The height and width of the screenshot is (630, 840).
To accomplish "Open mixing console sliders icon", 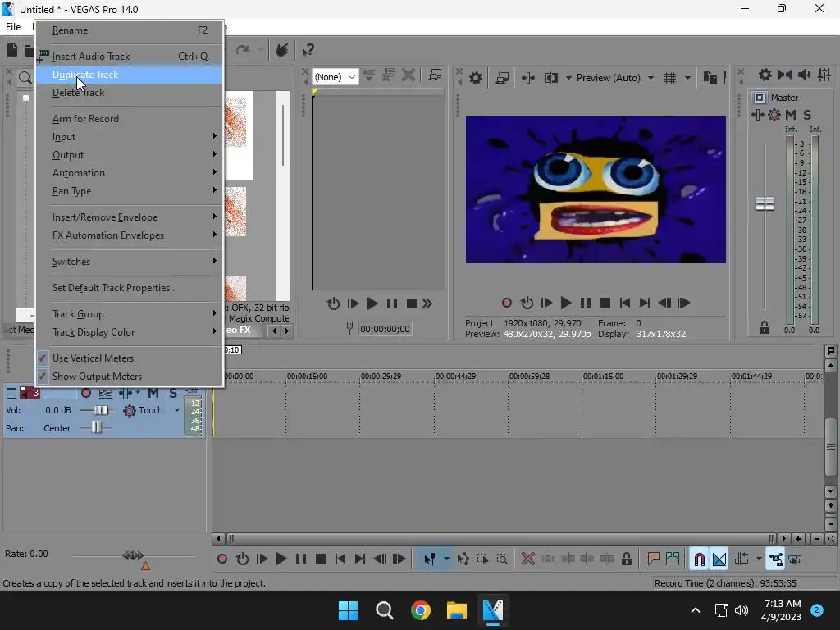I will (x=824, y=75).
